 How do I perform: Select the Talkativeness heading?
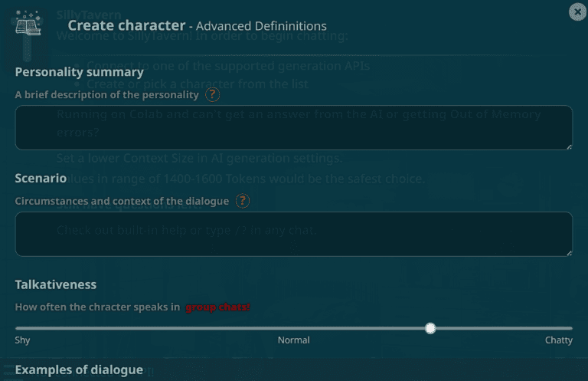(56, 284)
